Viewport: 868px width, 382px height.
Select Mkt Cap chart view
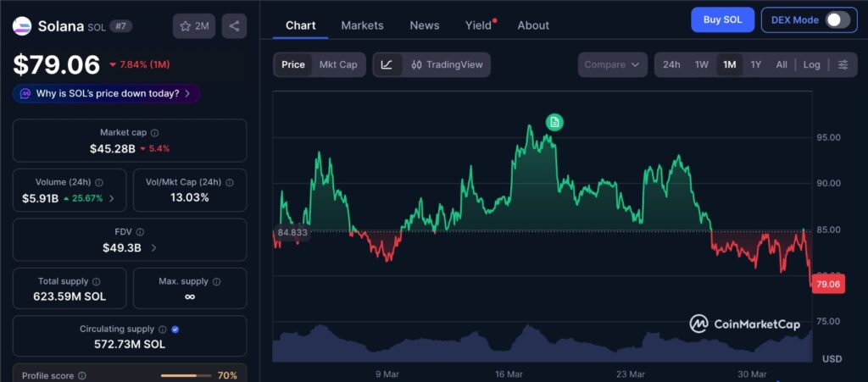click(x=338, y=64)
